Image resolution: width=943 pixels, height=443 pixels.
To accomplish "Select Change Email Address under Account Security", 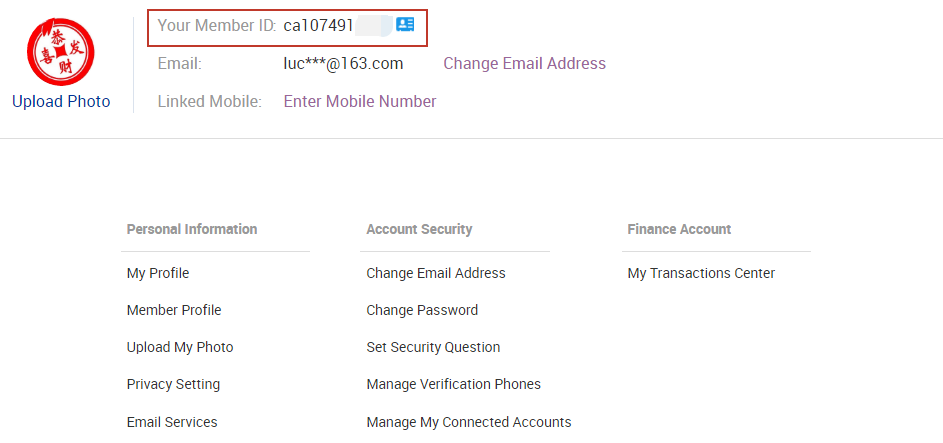I will [436, 273].
